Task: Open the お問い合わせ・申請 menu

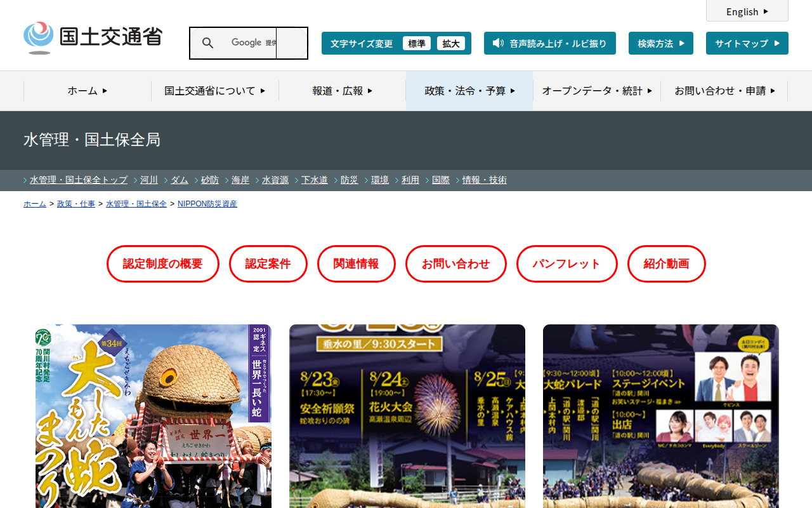Action: pos(724,91)
